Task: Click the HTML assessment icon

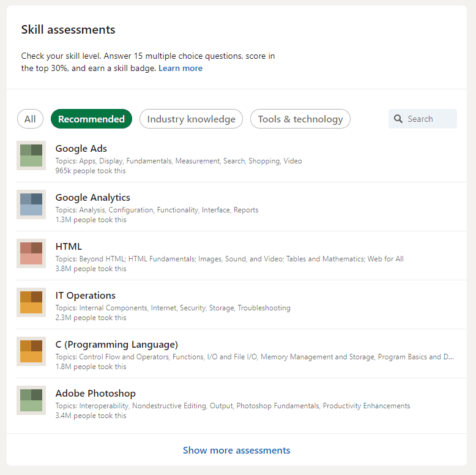Action: (31, 253)
